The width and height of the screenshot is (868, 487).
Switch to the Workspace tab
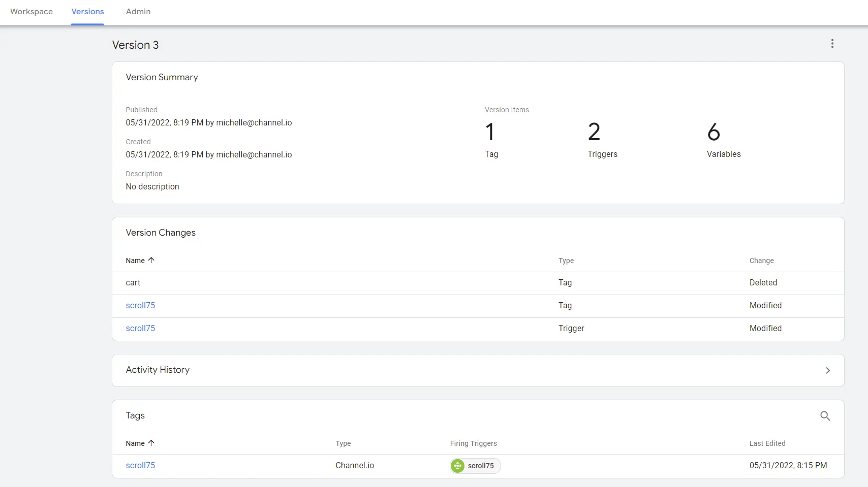(32, 12)
